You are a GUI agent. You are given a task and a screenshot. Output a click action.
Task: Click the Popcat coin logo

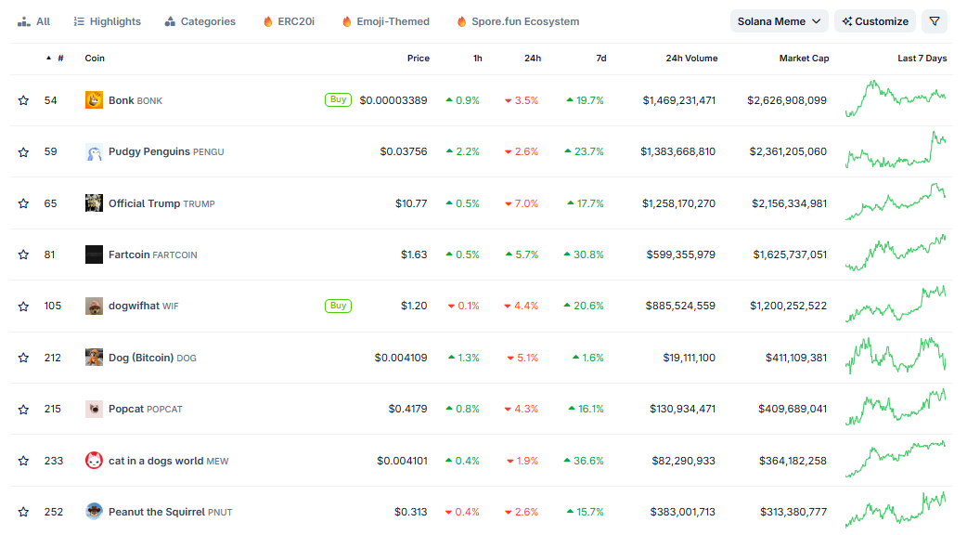94,410
